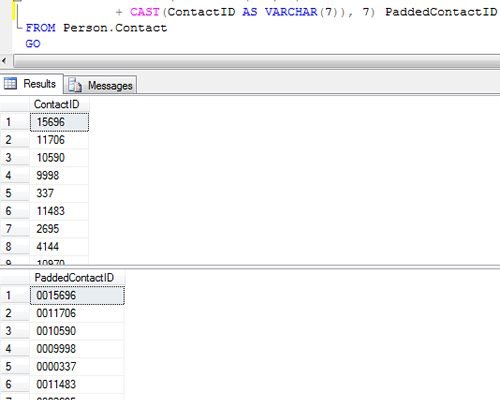Click row header 8 in ContactID grid
This screenshot has height=400, width=500.
coord(15,247)
